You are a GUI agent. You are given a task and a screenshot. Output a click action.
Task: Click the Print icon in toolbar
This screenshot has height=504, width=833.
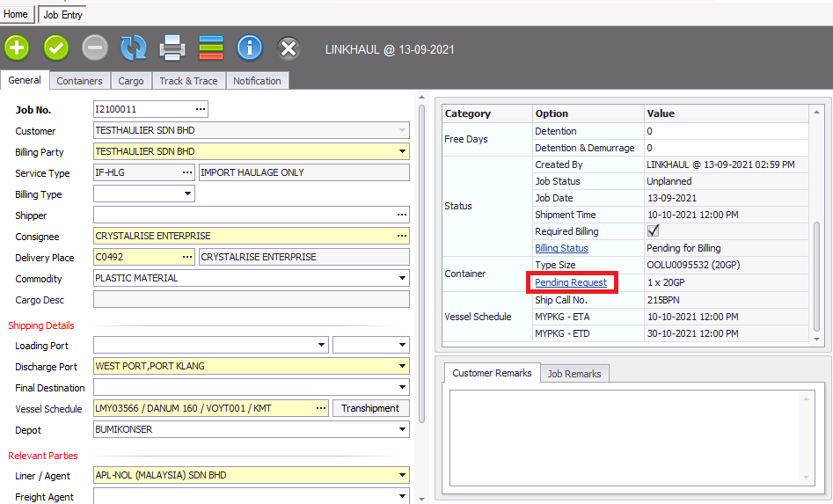172,47
